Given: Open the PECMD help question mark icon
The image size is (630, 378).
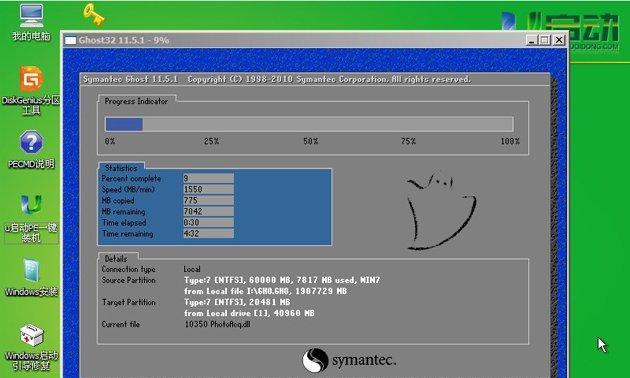Looking at the screenshot, I should [31, 149].
